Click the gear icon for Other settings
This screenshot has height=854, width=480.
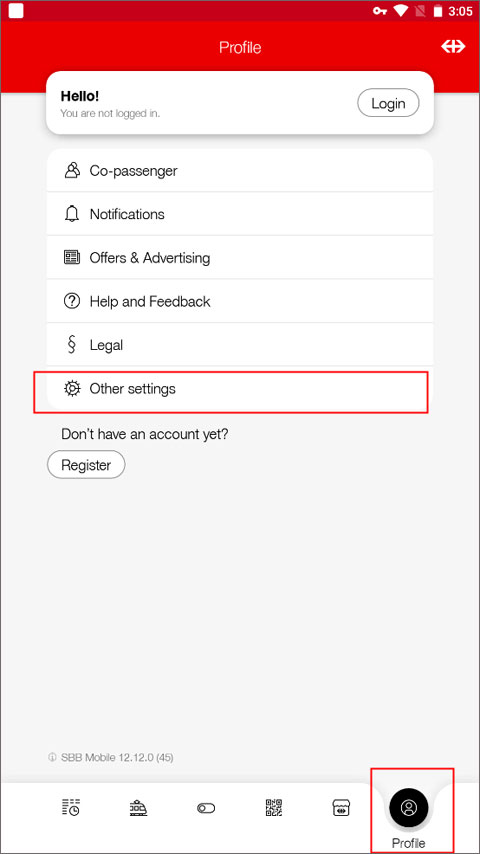72,388
